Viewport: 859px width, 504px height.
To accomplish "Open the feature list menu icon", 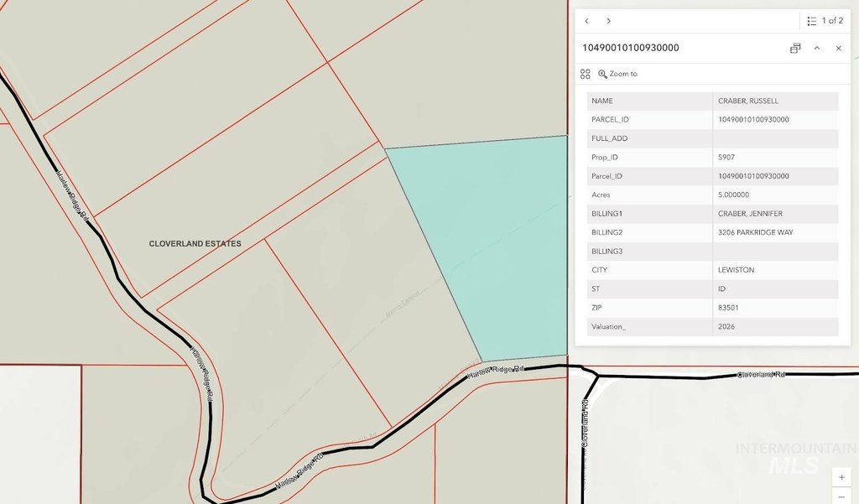I will [x=811, y=21].
